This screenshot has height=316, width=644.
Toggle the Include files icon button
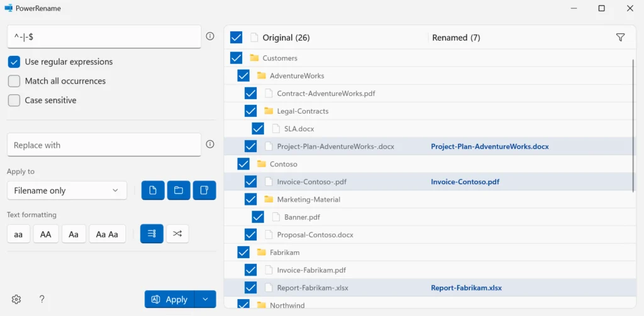click(153, 190)
